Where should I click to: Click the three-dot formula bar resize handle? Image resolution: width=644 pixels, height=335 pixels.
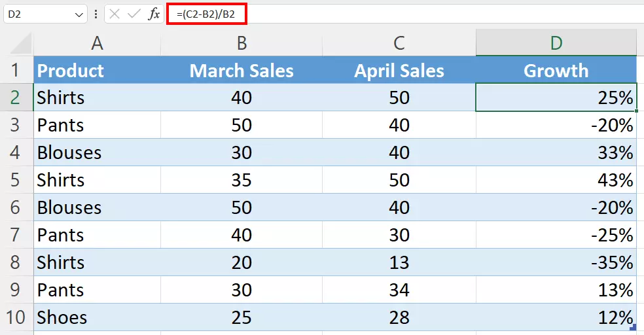[96, 14]
